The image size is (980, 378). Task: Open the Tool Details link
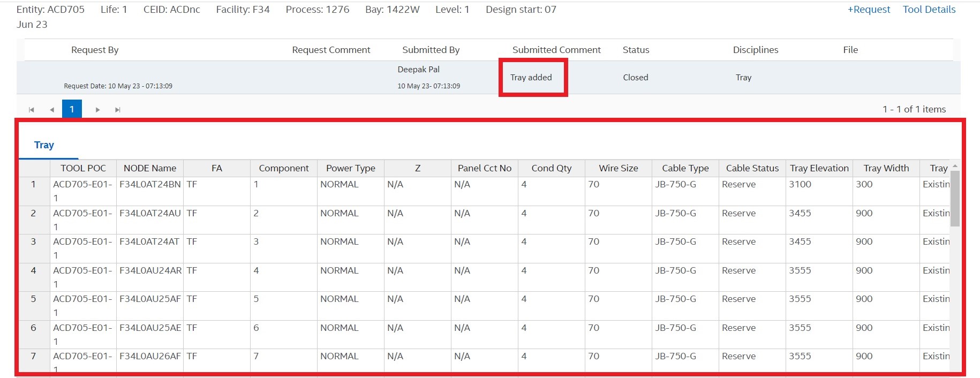(929, 10)
